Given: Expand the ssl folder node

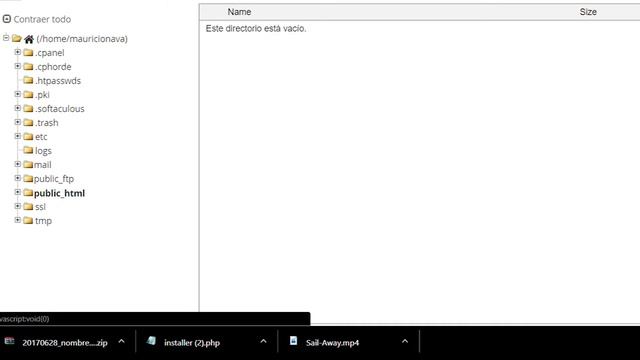Looking at the screenshot, I should click(18, 206).
